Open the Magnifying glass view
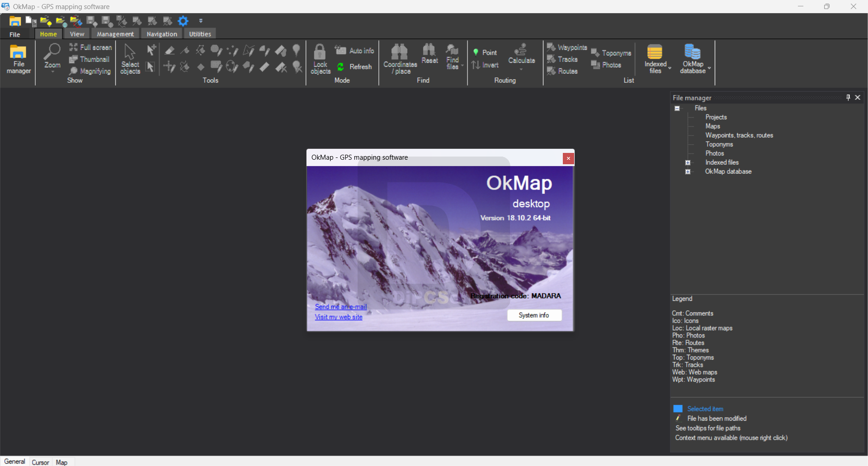Viewport: 868px width, 466px height. pos(90,71)
